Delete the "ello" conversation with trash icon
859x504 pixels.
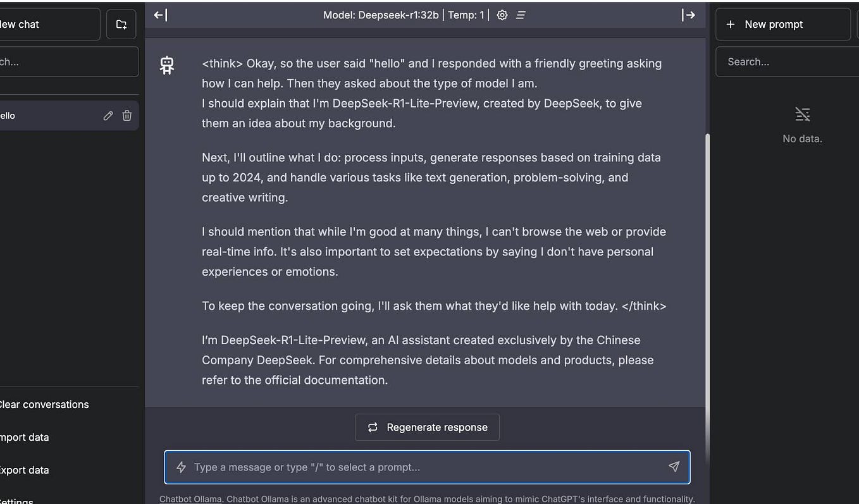[127, 115]
